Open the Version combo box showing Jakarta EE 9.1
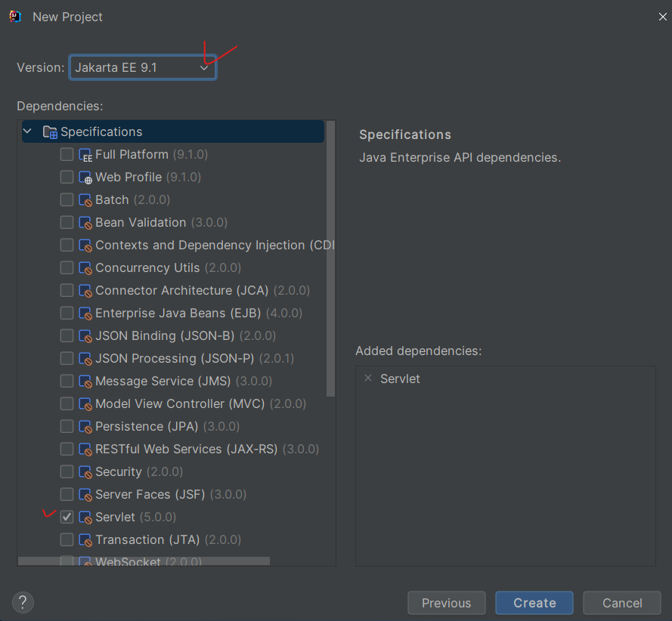The height and width of the screenshot is (621, 672). point(143,67)
